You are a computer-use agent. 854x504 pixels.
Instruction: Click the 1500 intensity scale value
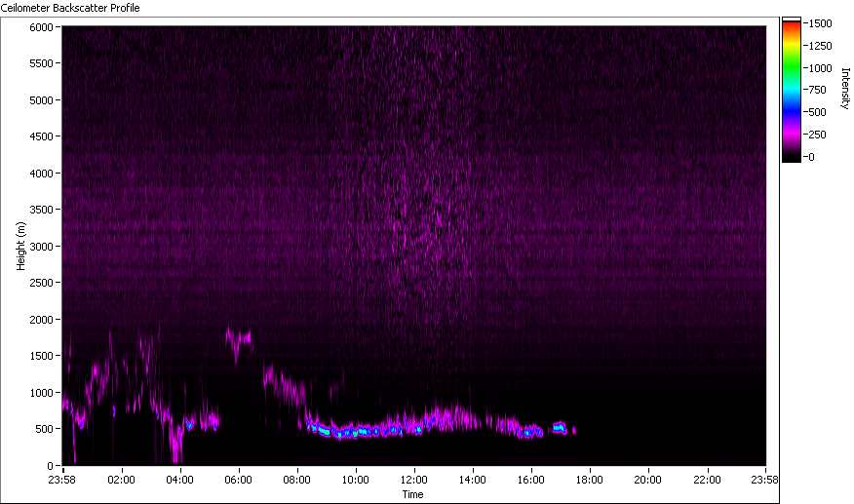(821, 23)
